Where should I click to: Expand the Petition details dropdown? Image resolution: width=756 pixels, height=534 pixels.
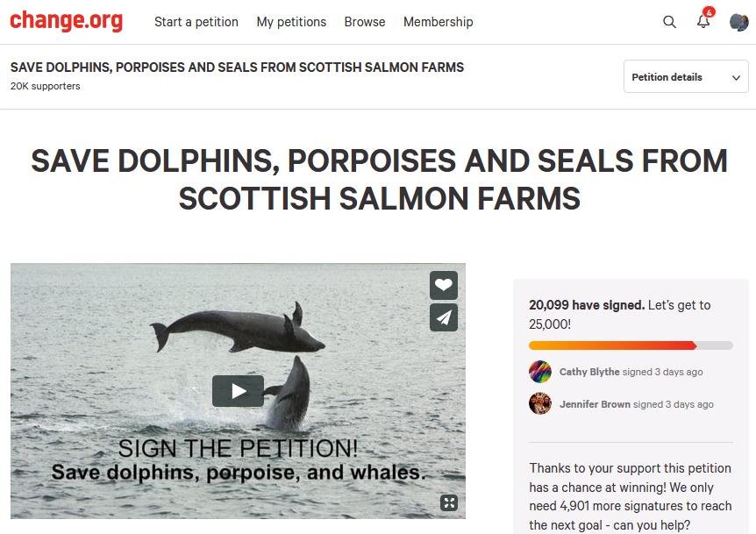pyautogui.click(x=686, y=76)
